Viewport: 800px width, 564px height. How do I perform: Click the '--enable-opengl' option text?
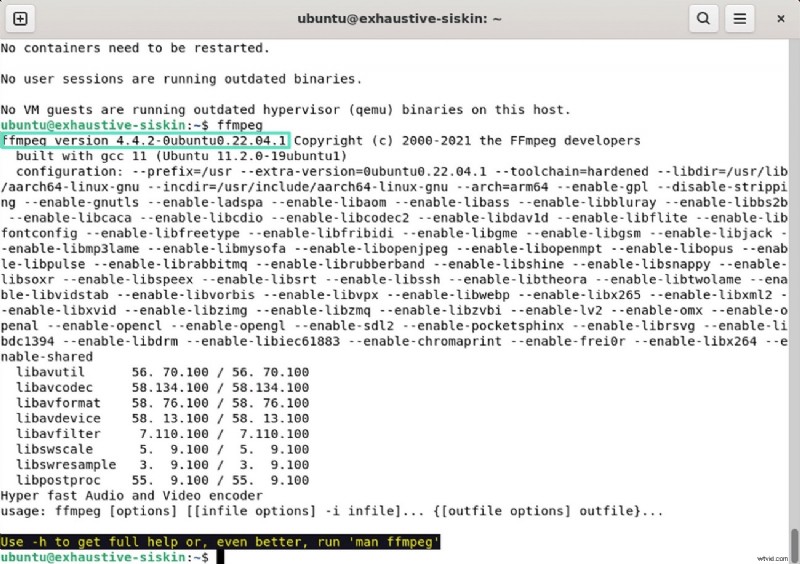227,326
